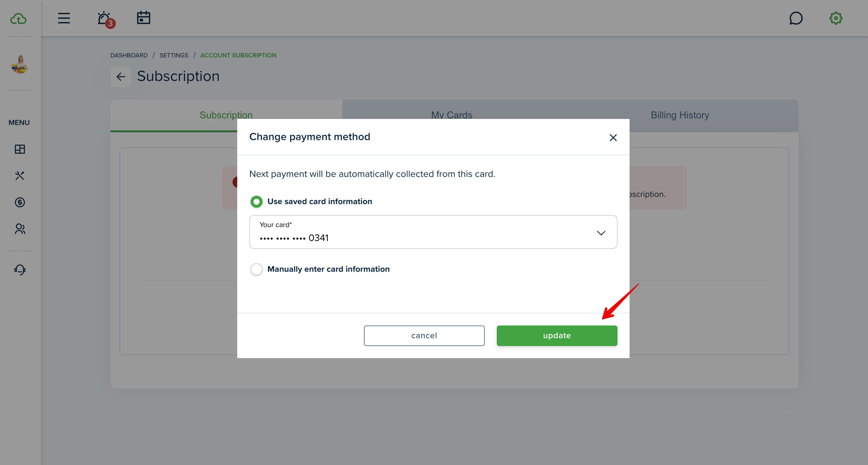Open the hamburger menu icon
The height and width of the screenshot is (465, 868).
[64, 18]
